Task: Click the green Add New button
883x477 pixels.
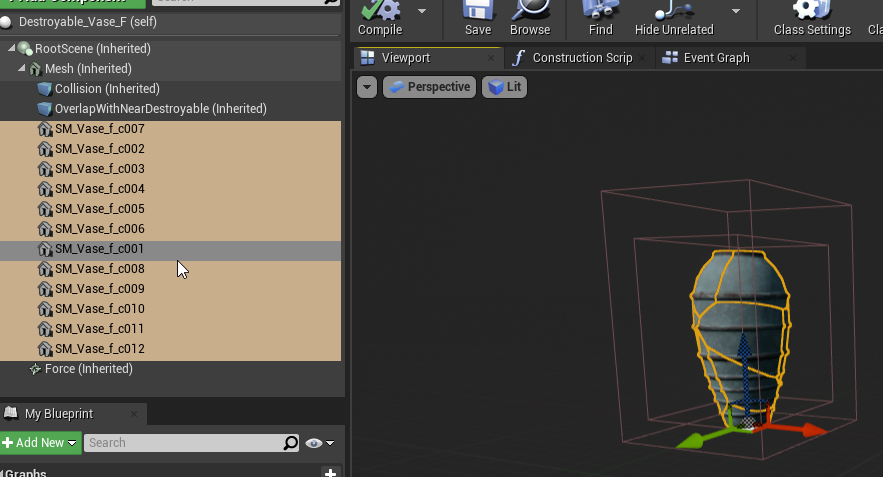Action: pyautogui.click(x=40, y=443)
